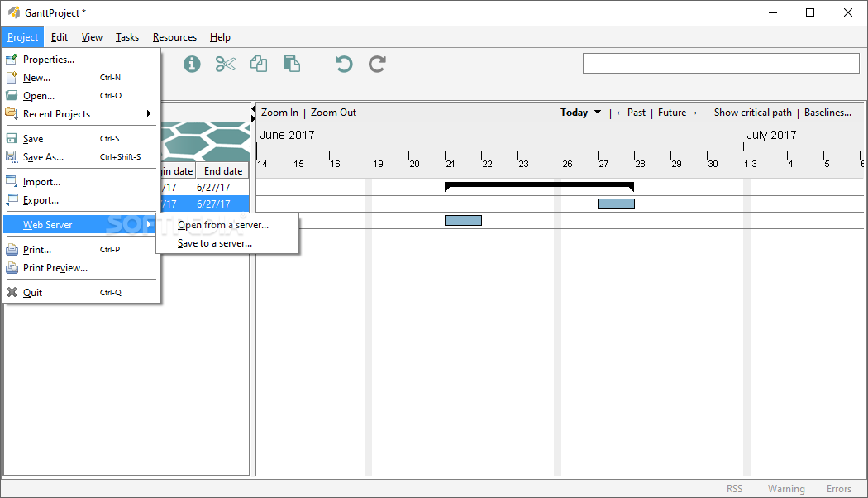
Task: Select Print... menu entry
Action: tap(81, 250)
